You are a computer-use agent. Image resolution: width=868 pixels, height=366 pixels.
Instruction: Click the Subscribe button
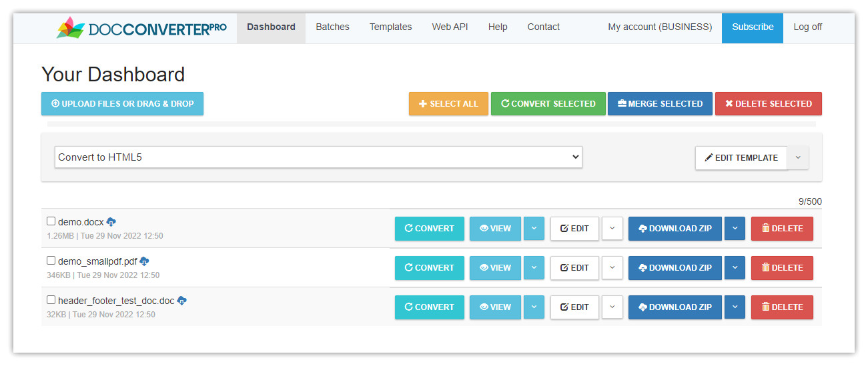[753, 27]
